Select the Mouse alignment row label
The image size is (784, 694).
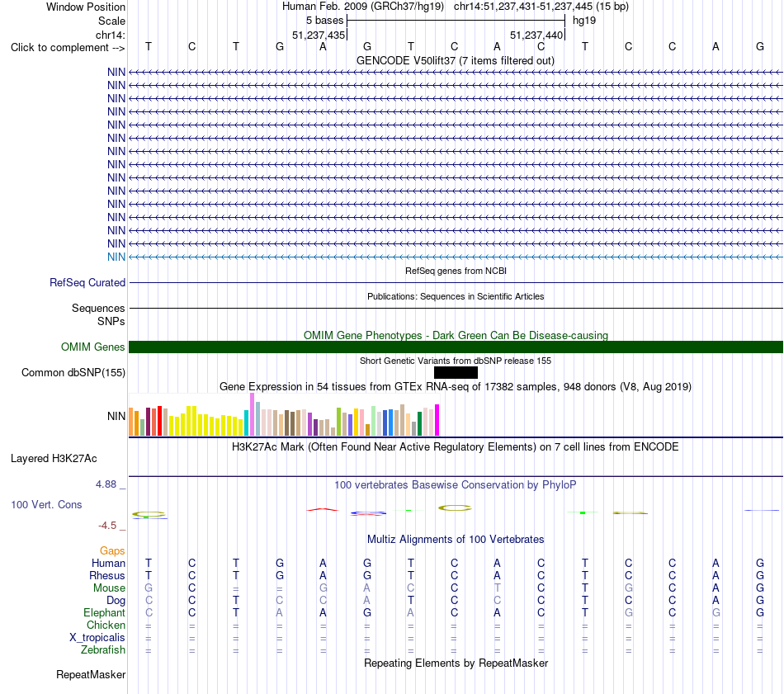[109, 588]
